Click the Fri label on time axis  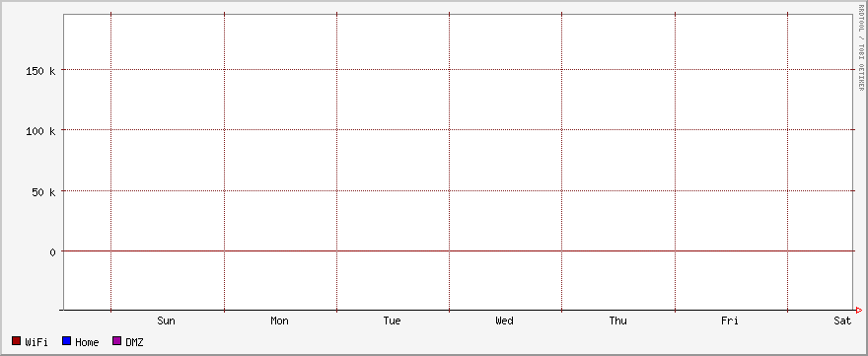pyautogui.click(x=730, y=320)
